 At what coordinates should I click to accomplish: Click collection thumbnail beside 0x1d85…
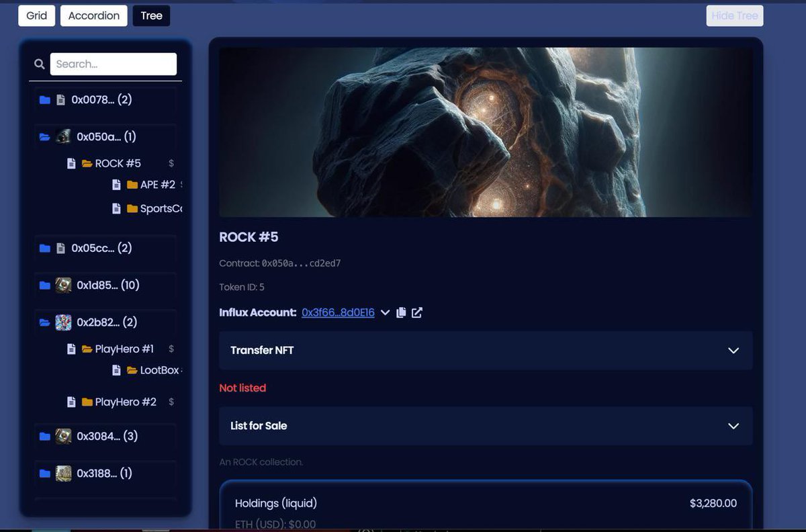coord(63,285)
